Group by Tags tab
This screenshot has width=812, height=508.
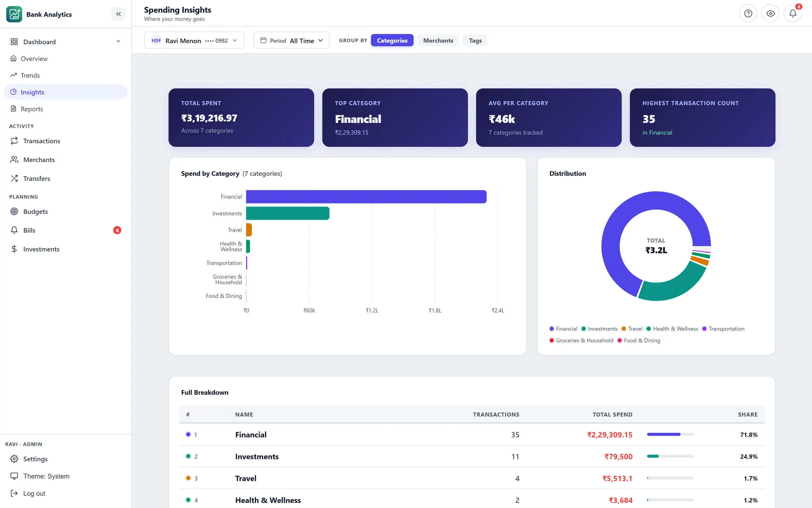tap(475, 40)
